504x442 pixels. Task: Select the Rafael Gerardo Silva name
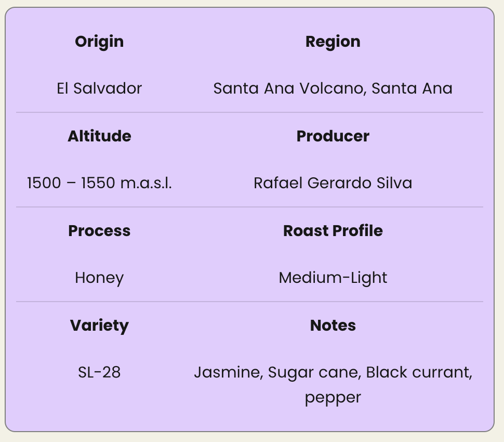(333, 183)
